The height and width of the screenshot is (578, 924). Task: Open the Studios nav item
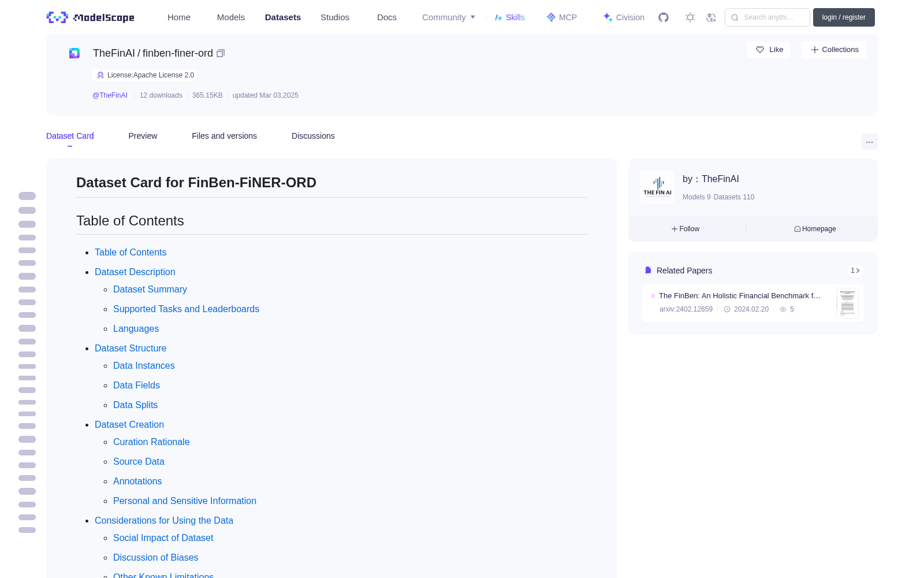click(335, 17)
